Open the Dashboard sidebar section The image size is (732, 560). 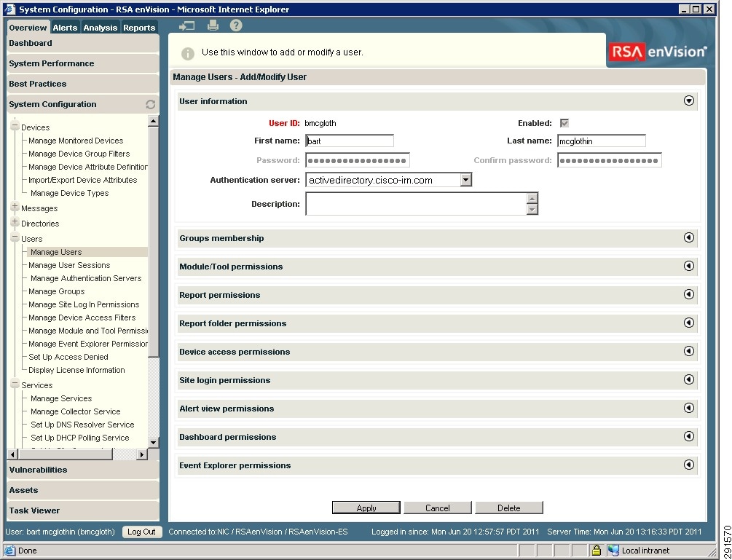[83, 44]
